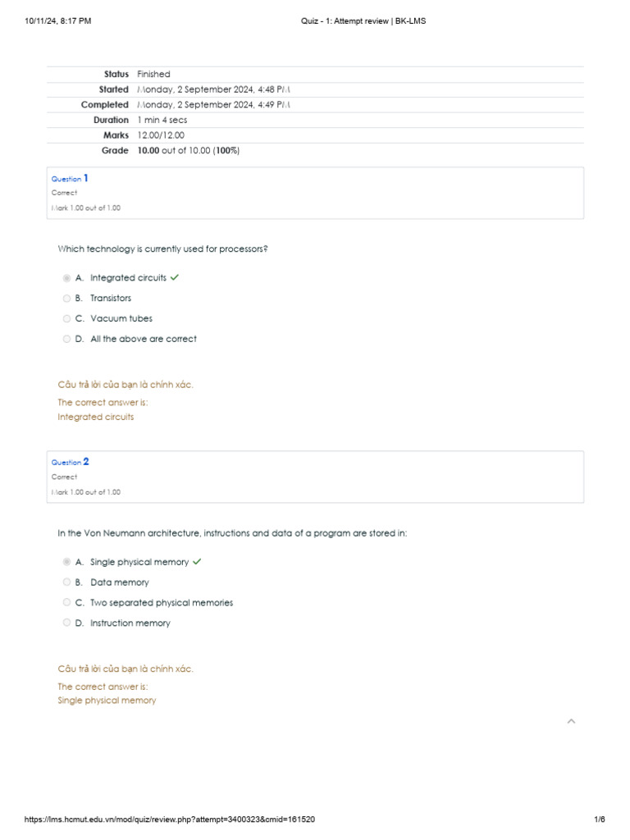Choose radio option B. Data memory
This screenshot has height=840, width=630.
pyautogui.click(x=66, y=582)
